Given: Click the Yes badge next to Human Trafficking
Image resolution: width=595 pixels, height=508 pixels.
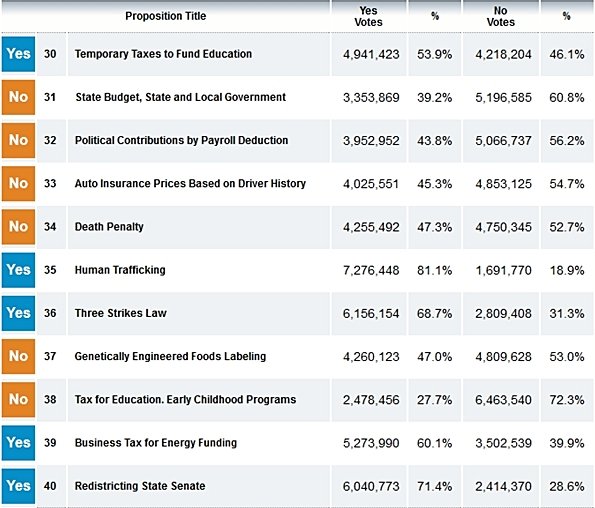Looking at the screenshot, I should pyautogui.click(x=18, y=270).
